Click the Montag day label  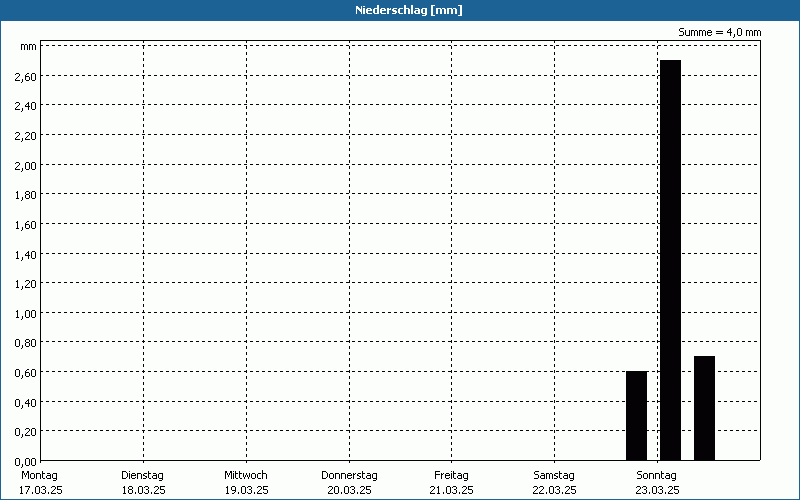pyautogui.click(x=39, y=476)
